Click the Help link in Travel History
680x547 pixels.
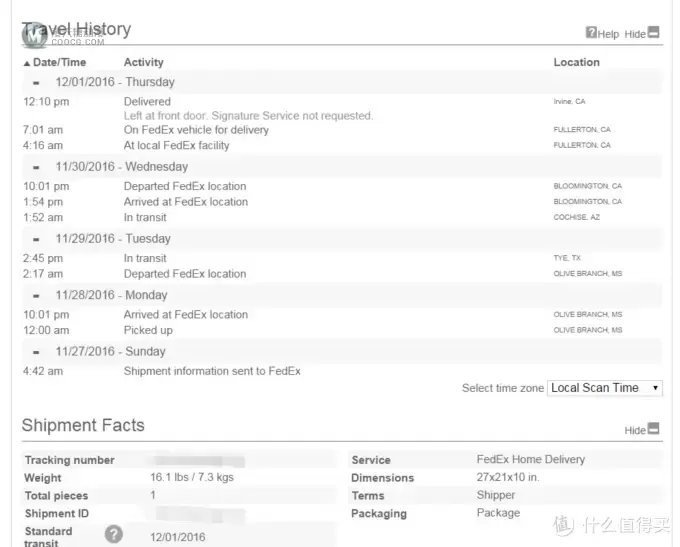(608, 34)
